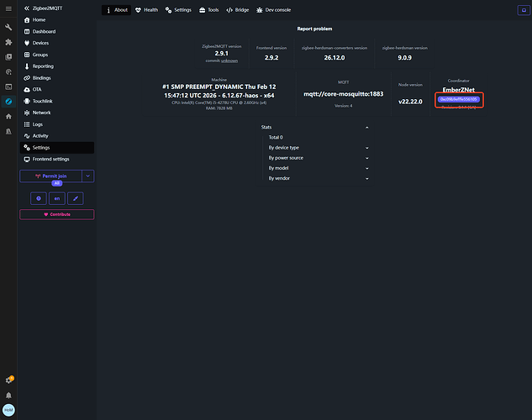The height and width of the screenshot is (420, 532).
Task: Open the Bindings page
Action: tap(56, 78)
